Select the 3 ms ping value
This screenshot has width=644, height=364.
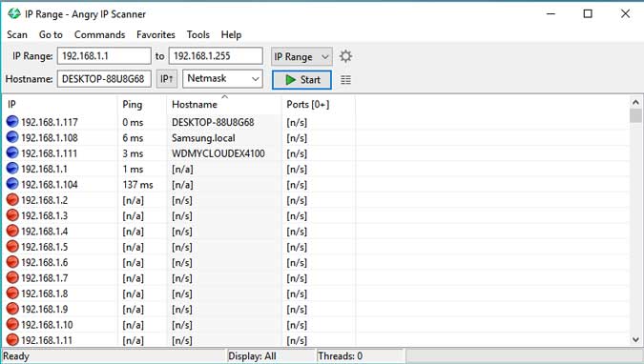[133, 153]
